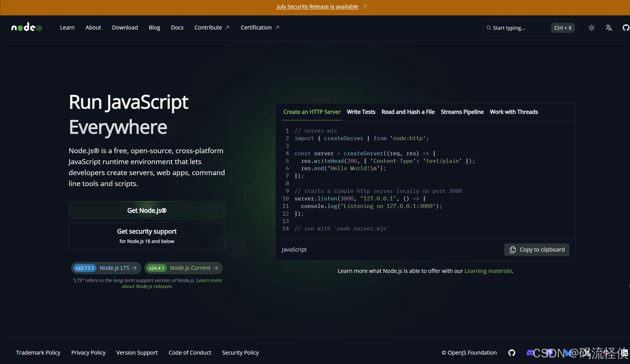630x364 pixels.
Task: Open the Docs menu item
Action: point(177,27)
